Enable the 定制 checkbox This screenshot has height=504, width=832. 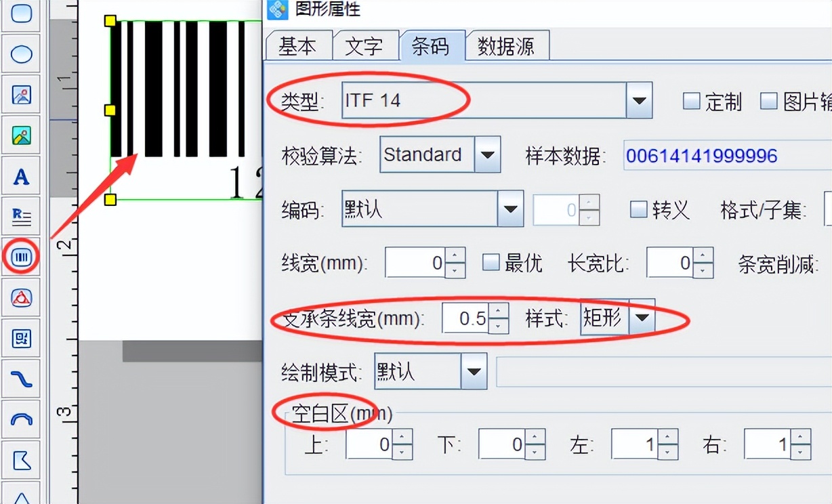tap(692, 100)
